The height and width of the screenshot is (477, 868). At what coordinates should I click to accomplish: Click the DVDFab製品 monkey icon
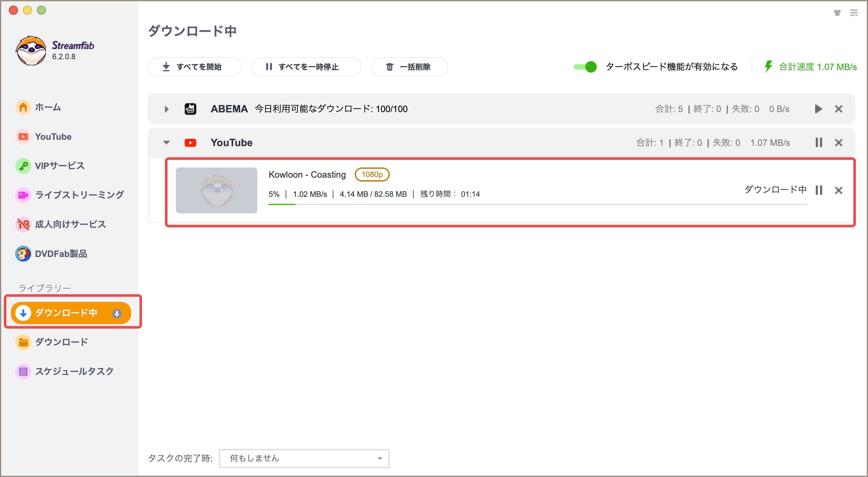(23, 254)
